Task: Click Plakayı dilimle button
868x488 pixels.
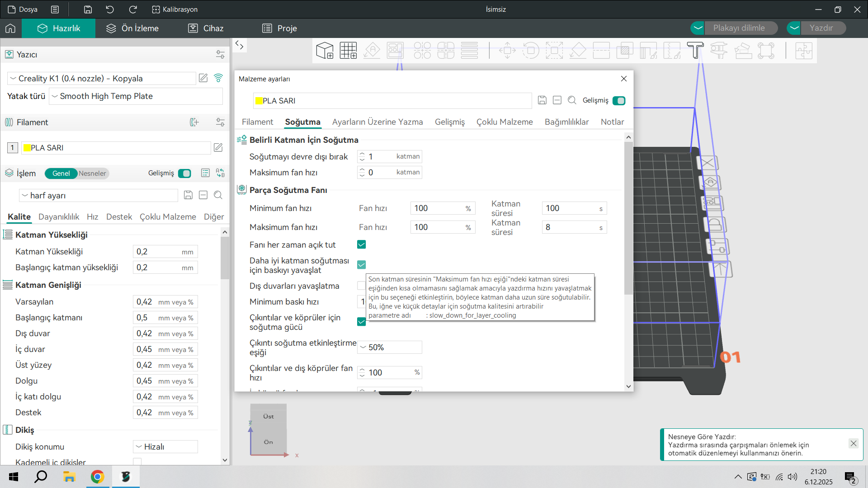Action: point(739,28)
